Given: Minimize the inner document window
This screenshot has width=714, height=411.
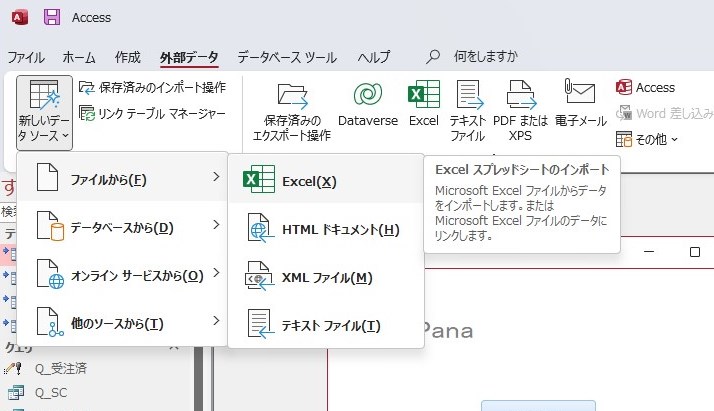Looking at the screenshot, I should [649, 252].
